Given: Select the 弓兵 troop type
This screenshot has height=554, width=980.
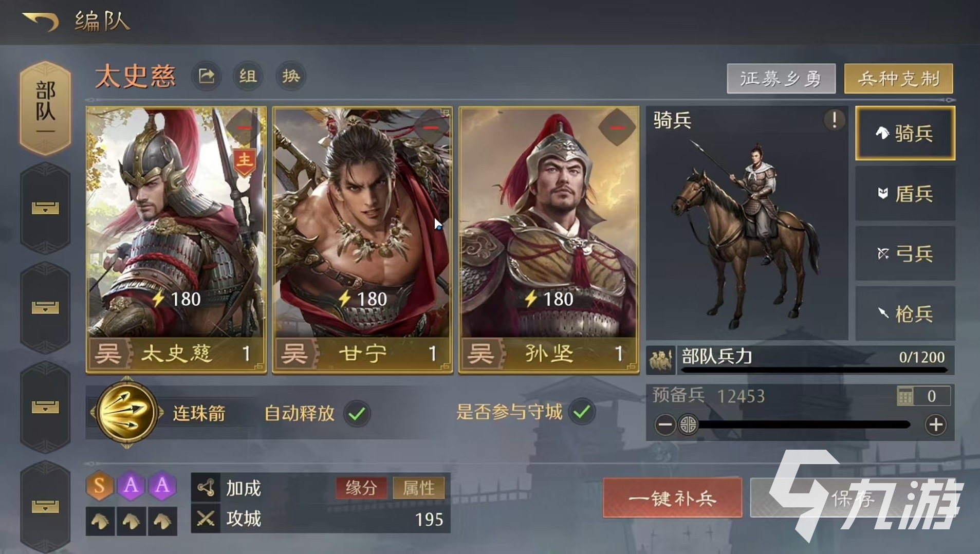Looking at the screenshot, I should [905, 253].
